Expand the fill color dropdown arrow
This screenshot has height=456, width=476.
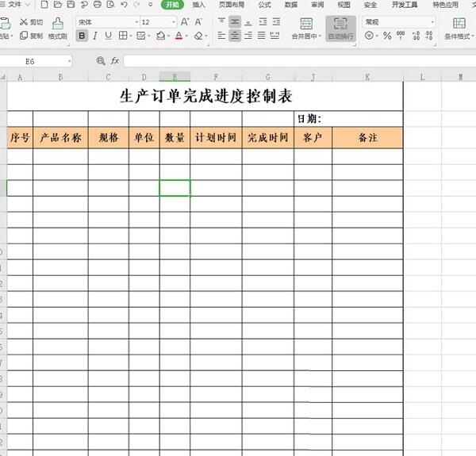click(x=168, y=36)
